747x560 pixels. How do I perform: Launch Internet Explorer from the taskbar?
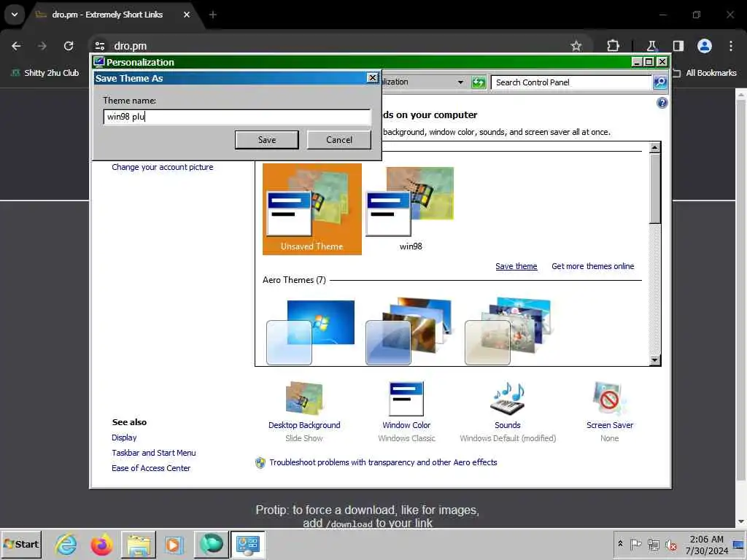[x=65, y=544]
